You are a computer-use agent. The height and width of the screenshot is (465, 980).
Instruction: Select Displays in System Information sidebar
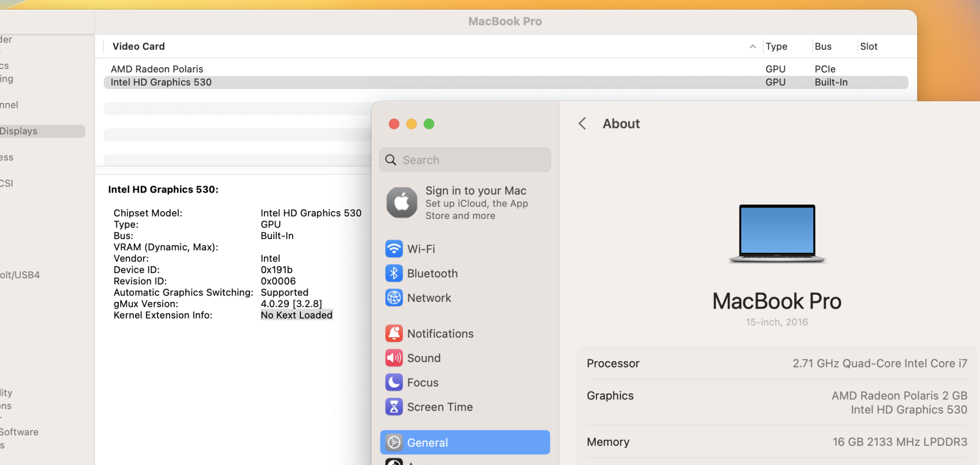click(42, 131)
